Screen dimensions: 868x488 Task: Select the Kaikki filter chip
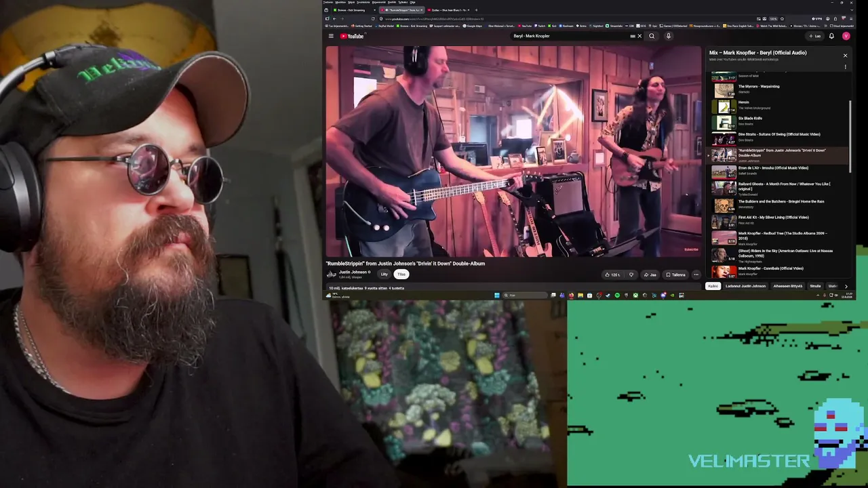point(713,286)
